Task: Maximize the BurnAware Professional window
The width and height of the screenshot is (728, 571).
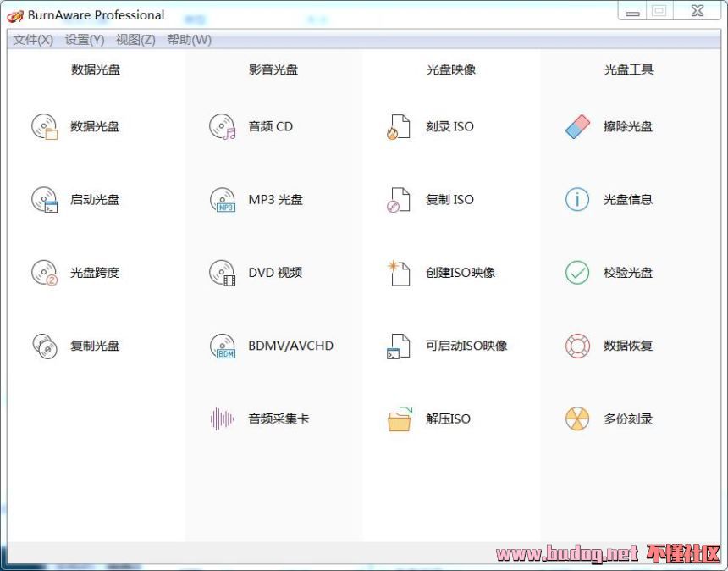Action: [x=659, y=11]
